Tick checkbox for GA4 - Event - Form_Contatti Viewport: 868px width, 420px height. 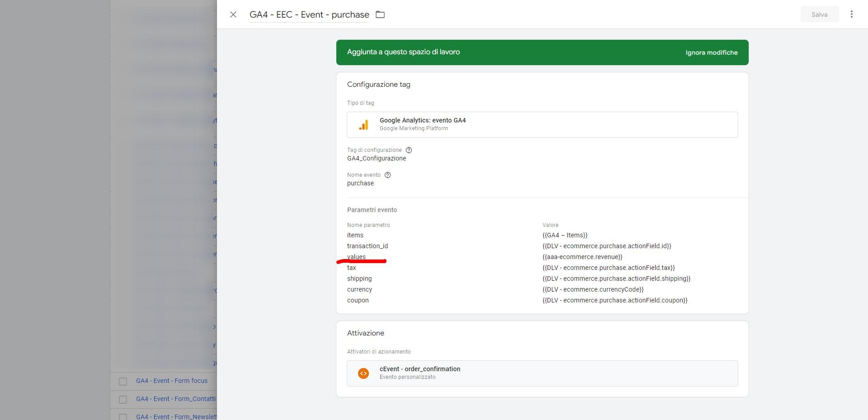(x=123, y=399)
